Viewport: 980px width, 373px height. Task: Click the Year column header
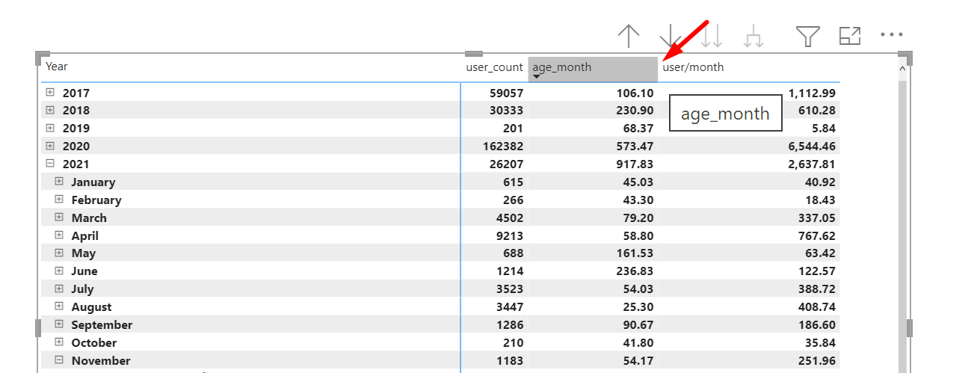57,67
